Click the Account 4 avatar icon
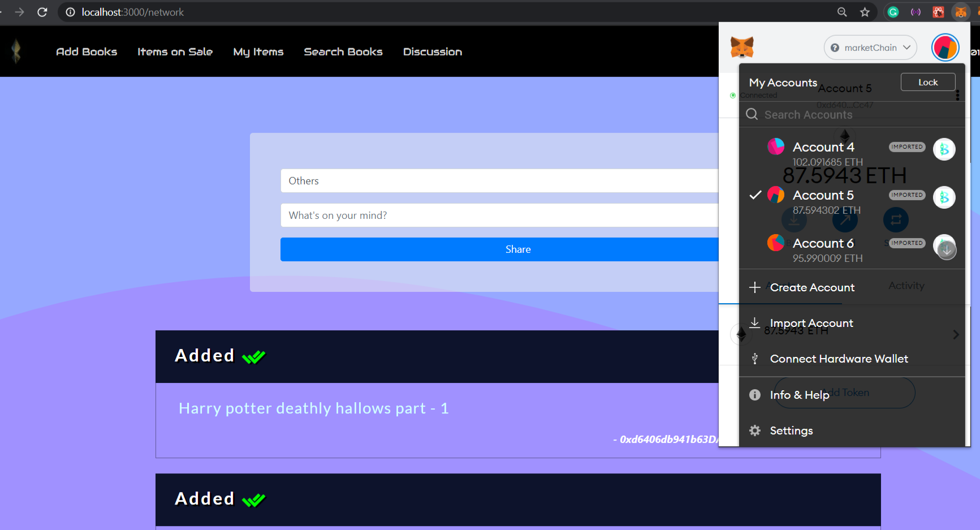 click(x=776, y=146)
